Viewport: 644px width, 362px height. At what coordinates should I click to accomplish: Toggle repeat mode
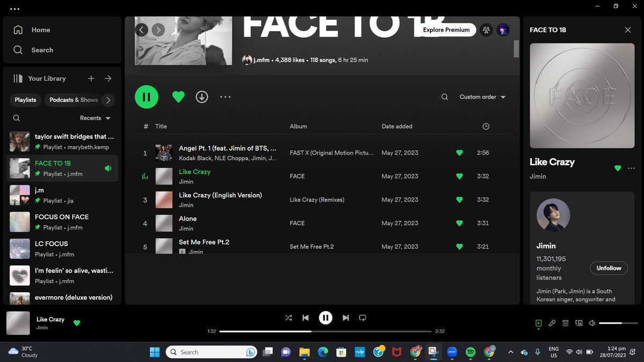(363, 318)
